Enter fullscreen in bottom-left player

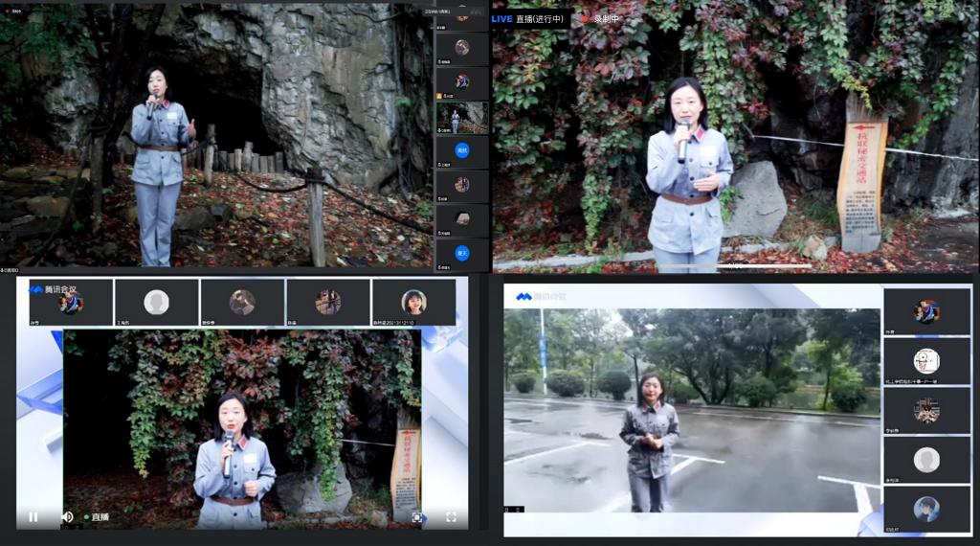tap(451, 517)
